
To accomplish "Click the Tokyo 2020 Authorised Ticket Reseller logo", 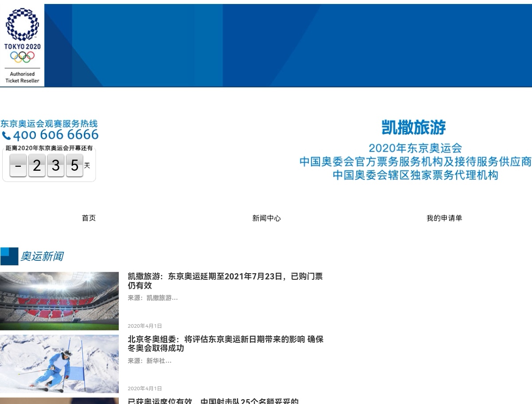I will 22,45.
